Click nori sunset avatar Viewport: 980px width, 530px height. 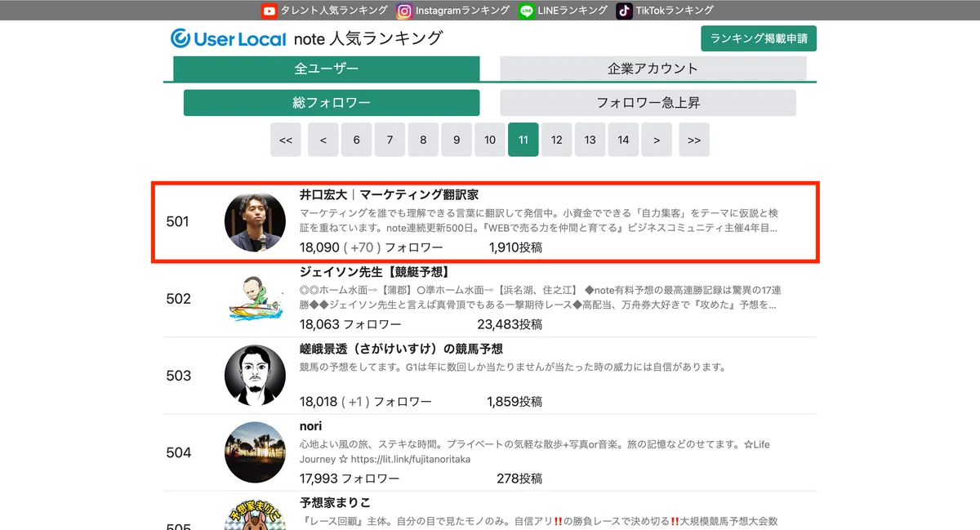click(x=255, y=452)
